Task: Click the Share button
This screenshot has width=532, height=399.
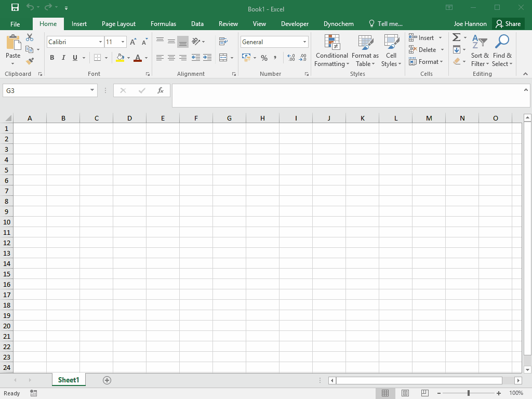Action: click(x=508, y=23)
